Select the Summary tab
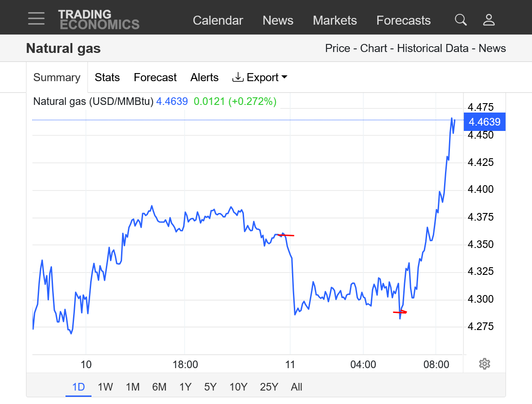532x404 pixels. (57, 78)
